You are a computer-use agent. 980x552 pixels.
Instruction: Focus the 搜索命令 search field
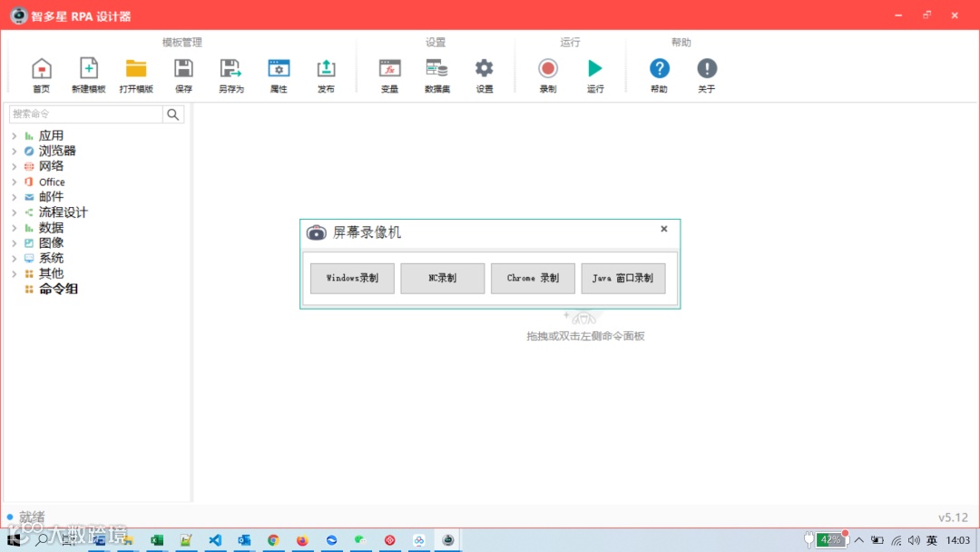pos(86,114)
